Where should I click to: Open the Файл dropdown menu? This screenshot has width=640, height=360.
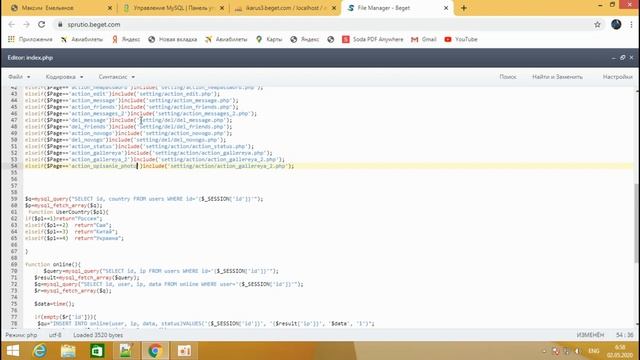point(19,77)
